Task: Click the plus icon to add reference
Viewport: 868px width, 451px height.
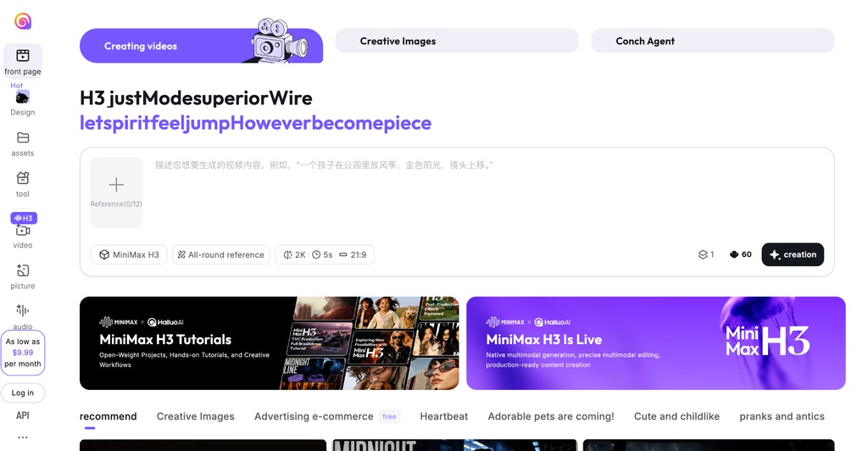Action: coord(116,185)
